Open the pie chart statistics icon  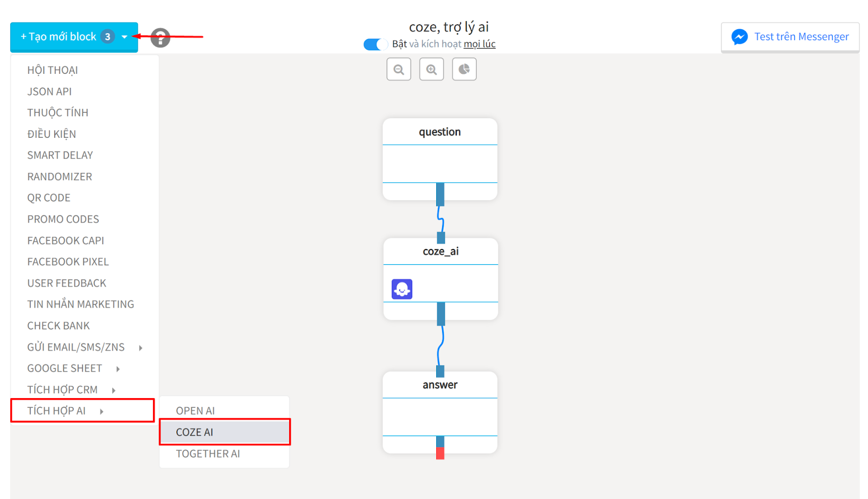point(464,69)
